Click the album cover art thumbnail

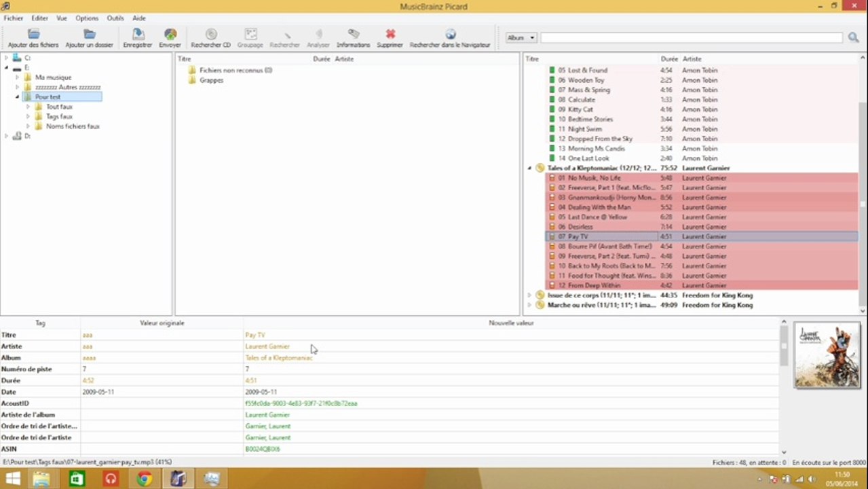point(827,355)
